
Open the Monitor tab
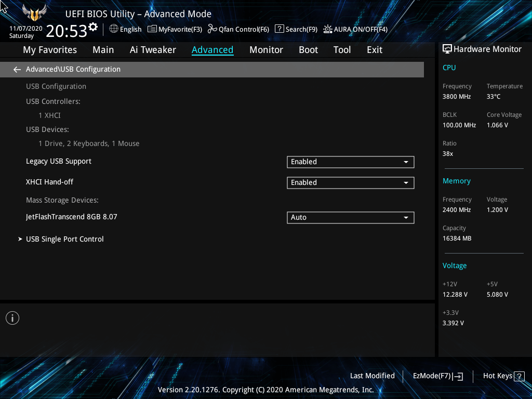[x=266, y=50]
